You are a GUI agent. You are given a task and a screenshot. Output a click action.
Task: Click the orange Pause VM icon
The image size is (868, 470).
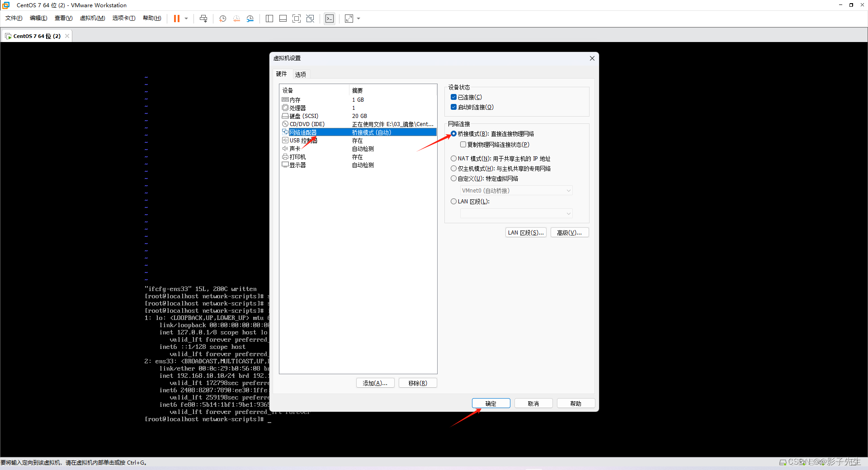tap(177, 19)
